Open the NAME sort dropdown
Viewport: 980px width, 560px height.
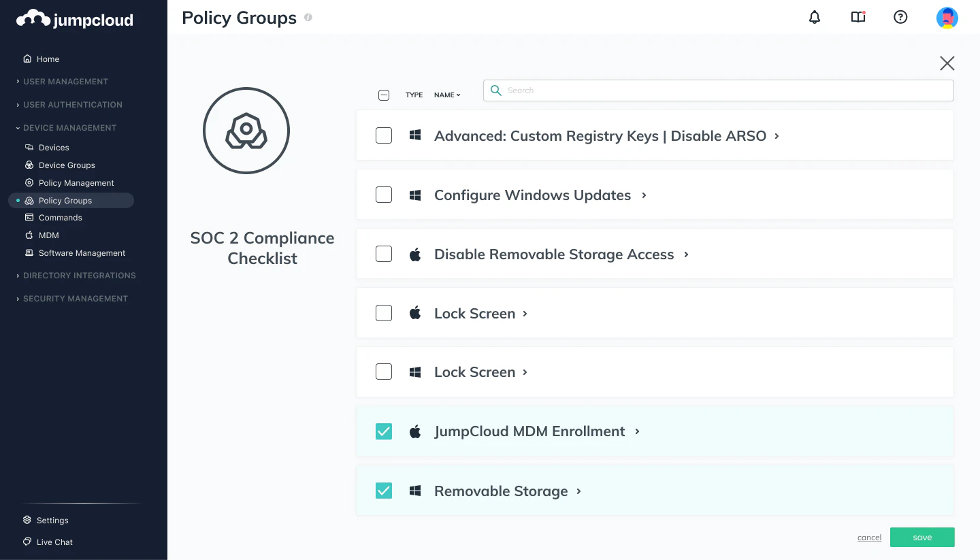pos(446,95)
